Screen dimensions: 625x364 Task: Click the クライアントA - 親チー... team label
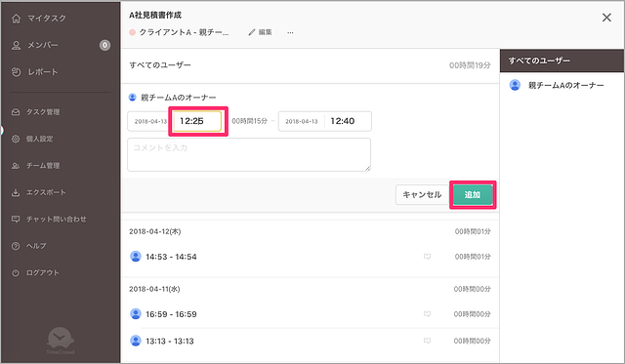click(x=184, y=32)
